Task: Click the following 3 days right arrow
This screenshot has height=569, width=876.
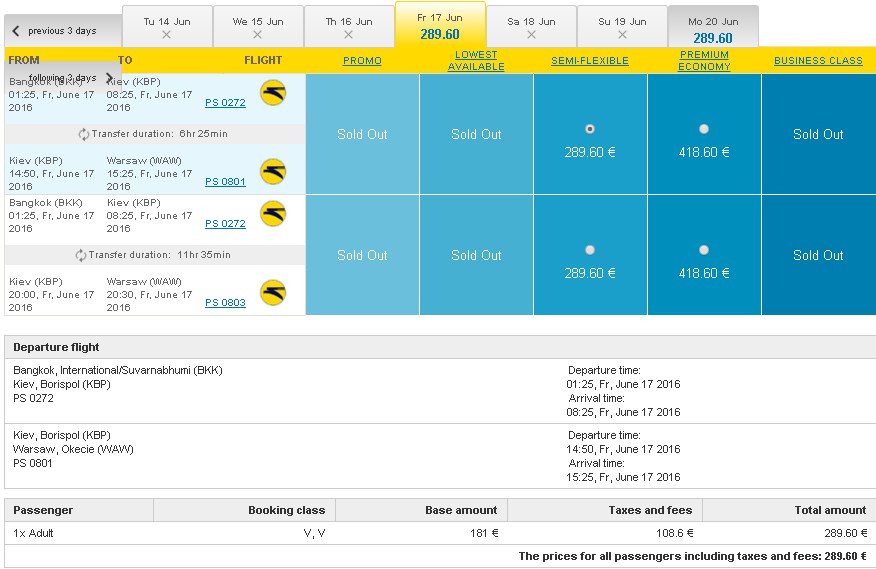Action: (x=110, y=77)
